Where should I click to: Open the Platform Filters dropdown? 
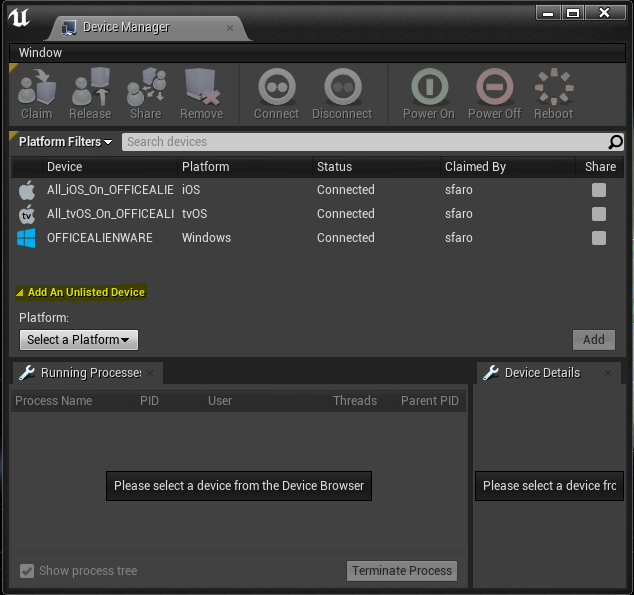coord(65,142)
